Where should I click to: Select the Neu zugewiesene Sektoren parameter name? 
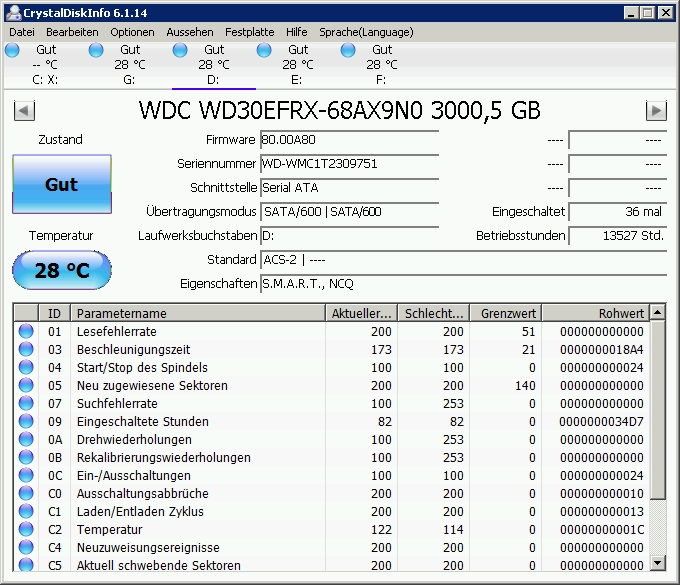pyautogui.click(x=152, y=386)
